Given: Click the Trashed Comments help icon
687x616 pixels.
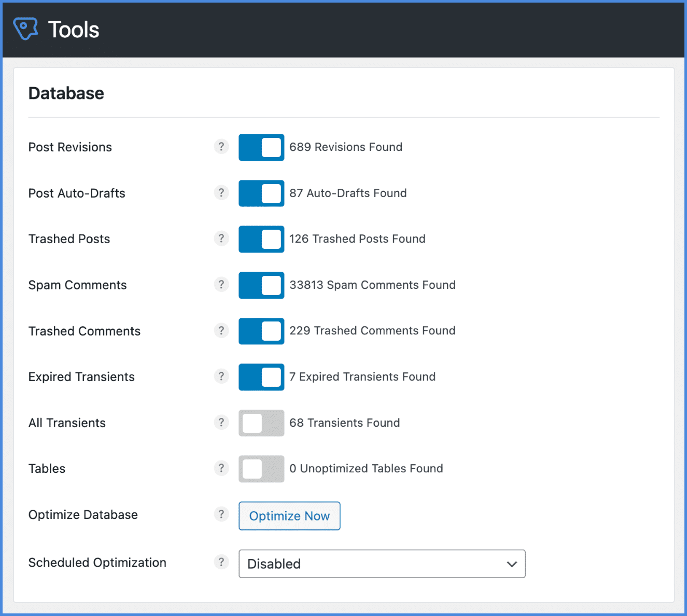Looking at the screenshot, I should click(221, 330).
